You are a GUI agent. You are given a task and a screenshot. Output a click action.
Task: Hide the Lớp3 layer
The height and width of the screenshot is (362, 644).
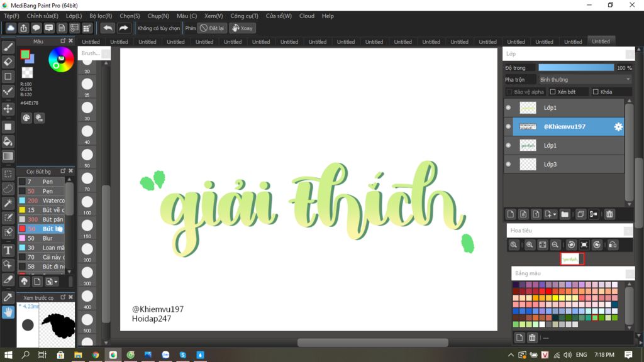click(508, 164)
